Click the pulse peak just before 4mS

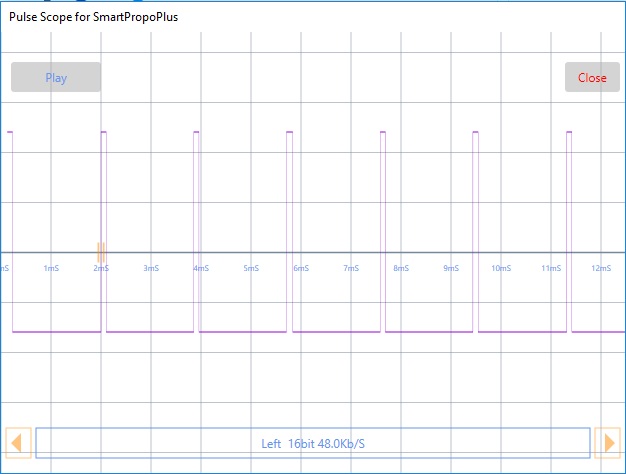[196, 132]
